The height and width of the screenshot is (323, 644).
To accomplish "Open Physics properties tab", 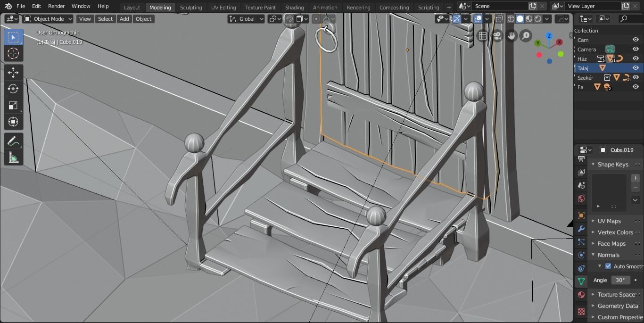I will (581, 255).
